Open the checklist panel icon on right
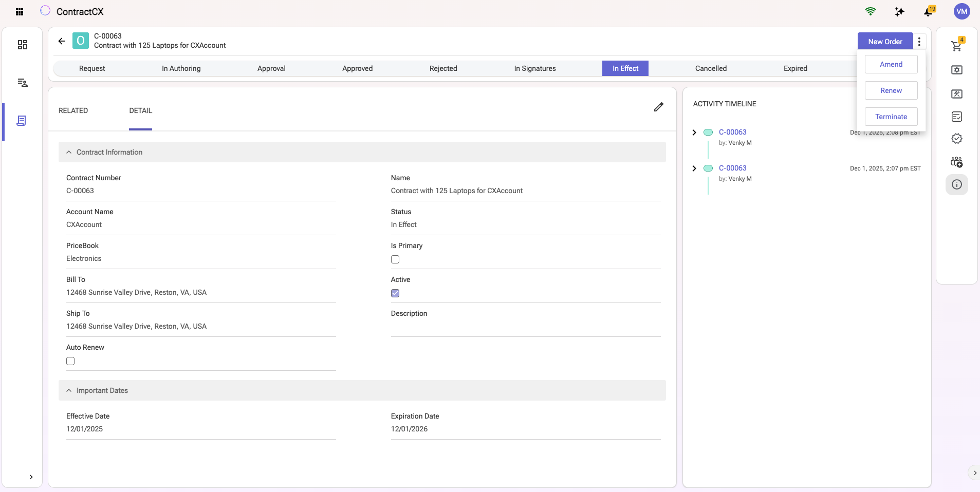This screenshot has height=492, width=980. 956,117
